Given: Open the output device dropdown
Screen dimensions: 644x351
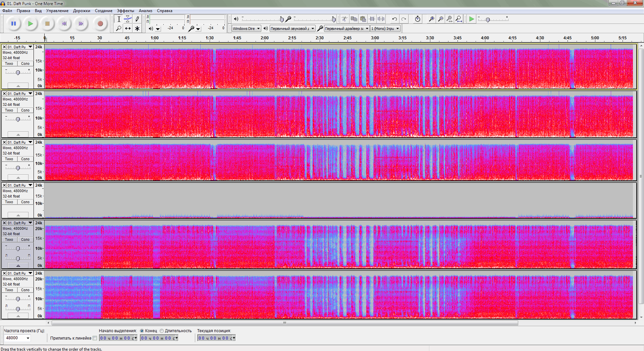Looking at the screenshot, I should (x=292, y=29).
